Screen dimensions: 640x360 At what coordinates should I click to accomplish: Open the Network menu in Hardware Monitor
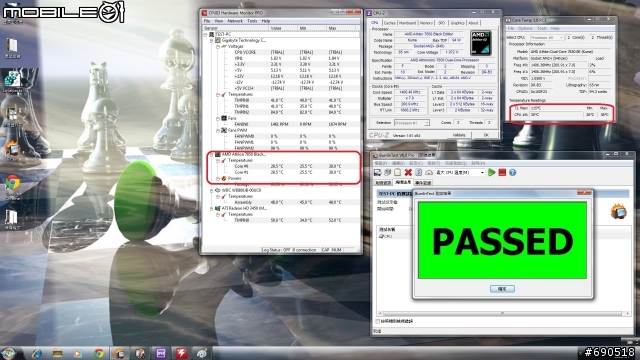pyautogui.click(x=235, y=21)
